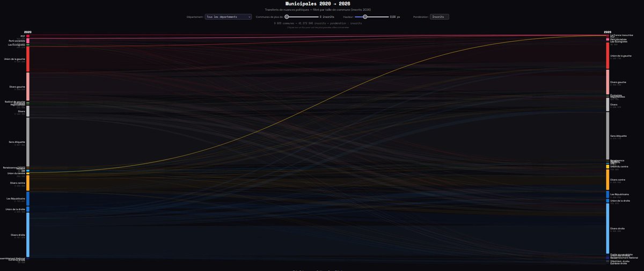The width and height of the screenshot is (644, 271).
Task: Click the Hauteur slider
Action: click(371, 17)
